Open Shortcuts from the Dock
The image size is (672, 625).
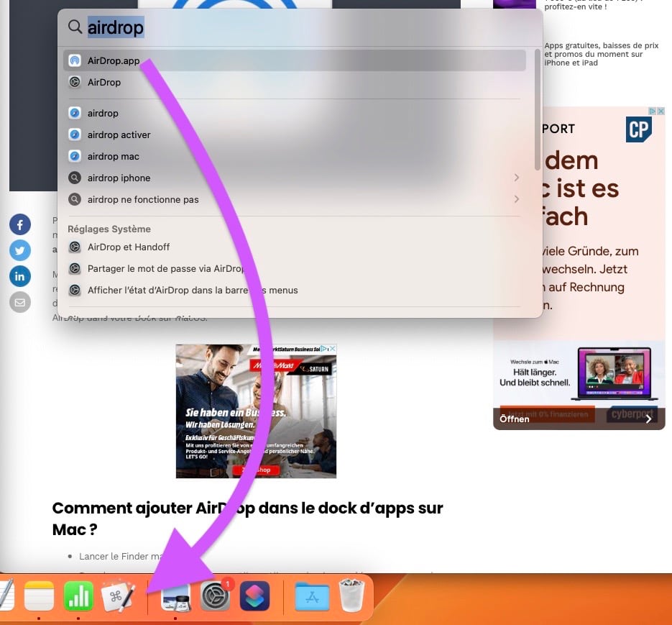[x=255, y=596]
